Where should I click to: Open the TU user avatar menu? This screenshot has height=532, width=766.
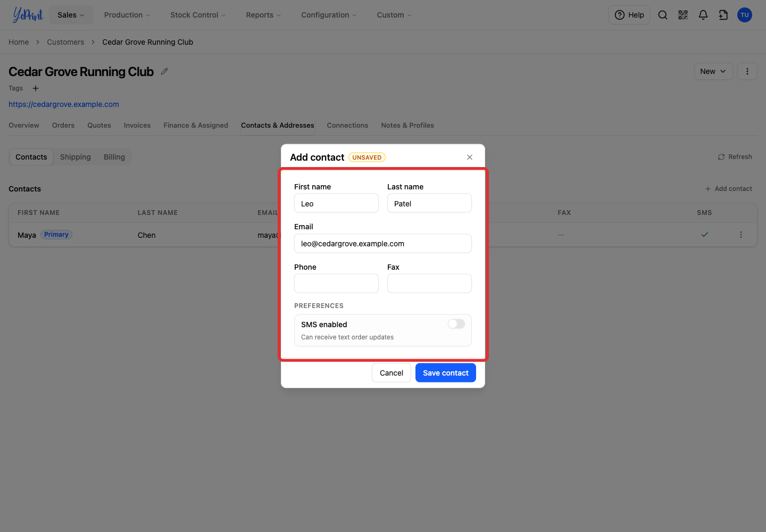coord(745,15)
